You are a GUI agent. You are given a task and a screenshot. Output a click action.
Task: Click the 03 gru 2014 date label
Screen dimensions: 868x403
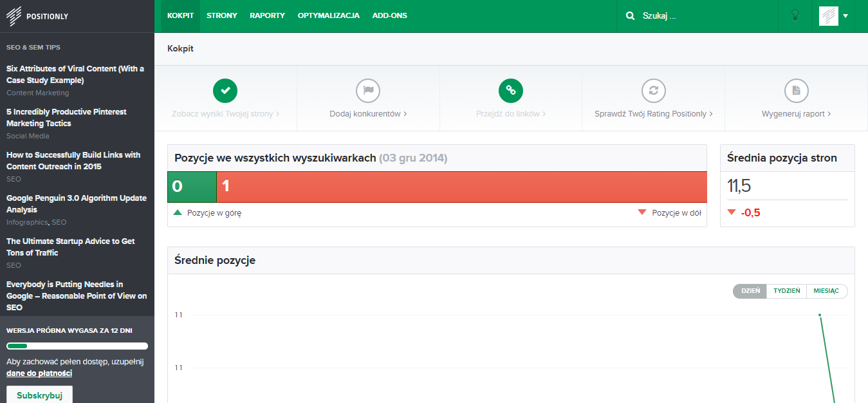click(413, 158)
